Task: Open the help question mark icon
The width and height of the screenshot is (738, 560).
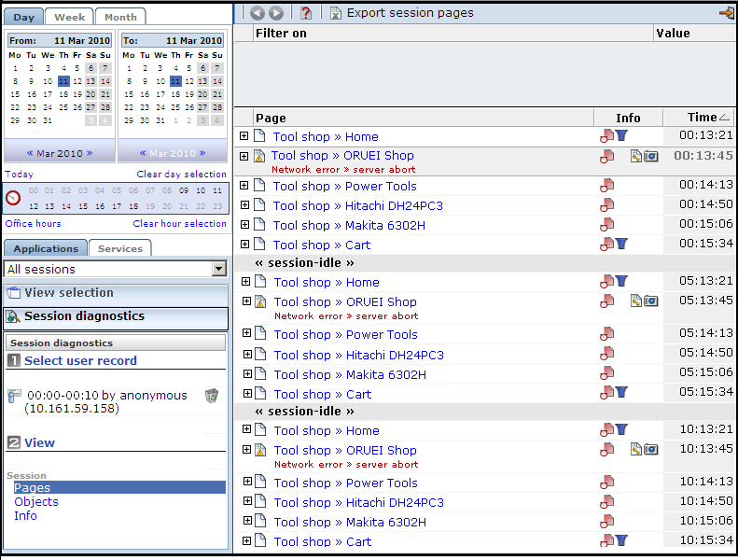Action: 306,13
